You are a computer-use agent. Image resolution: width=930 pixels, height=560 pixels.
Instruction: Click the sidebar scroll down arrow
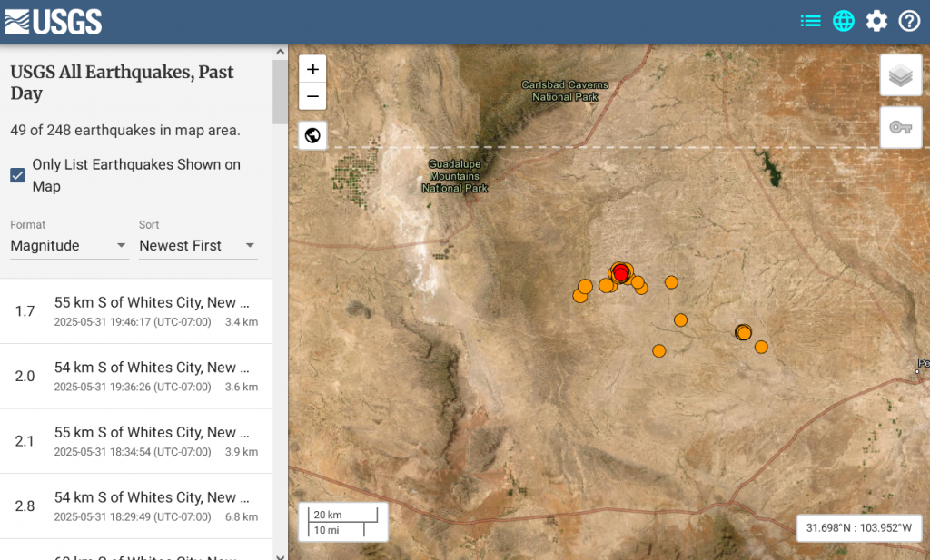[x=281, y=555]
